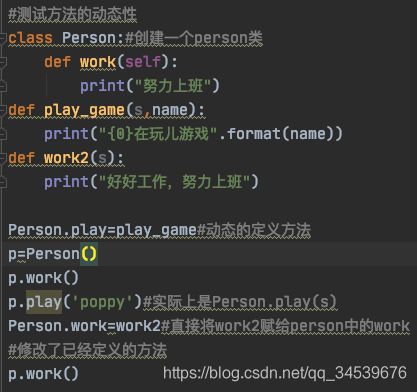Click the method name "work" after def

(98, 62)
